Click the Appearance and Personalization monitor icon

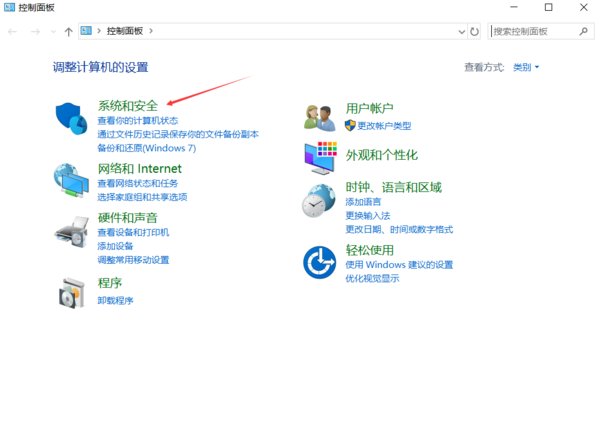click(x=321, y=158)
